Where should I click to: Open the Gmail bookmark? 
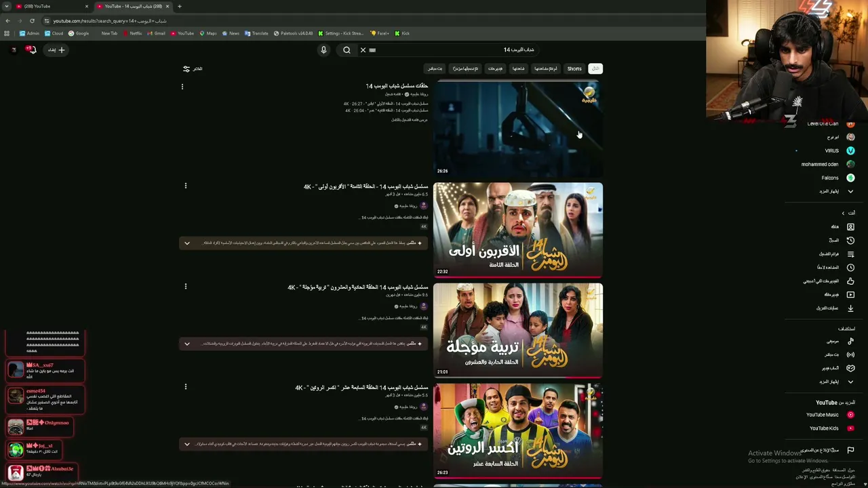(157, 33)
